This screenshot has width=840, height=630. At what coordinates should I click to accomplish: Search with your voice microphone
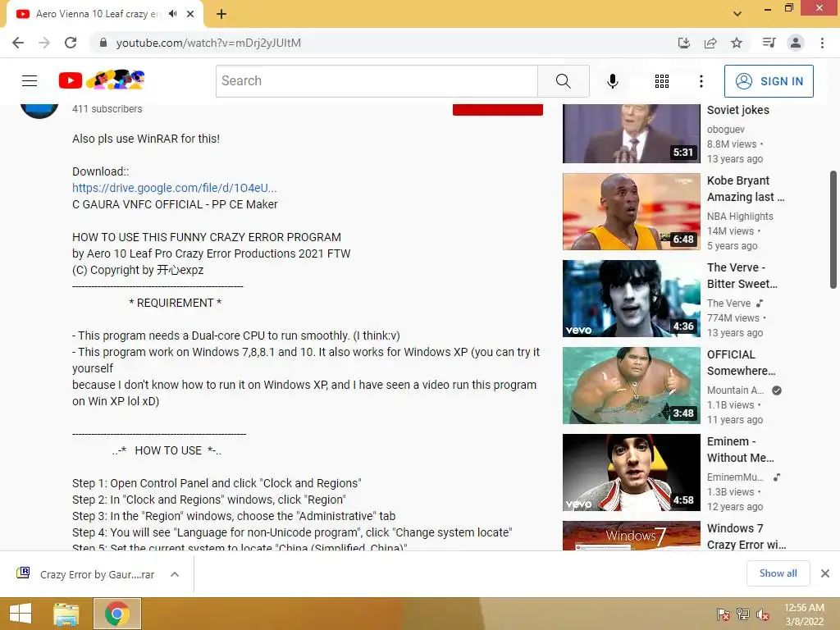(x=612, y=81)
